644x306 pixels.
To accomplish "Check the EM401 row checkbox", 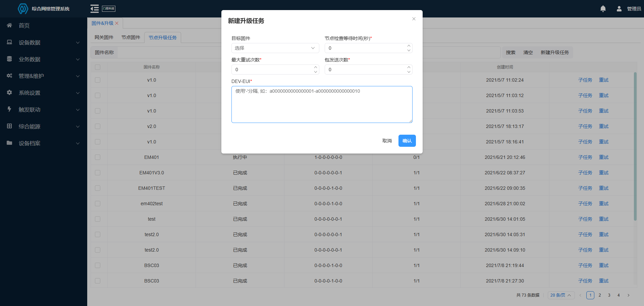I will coord(98,157).
